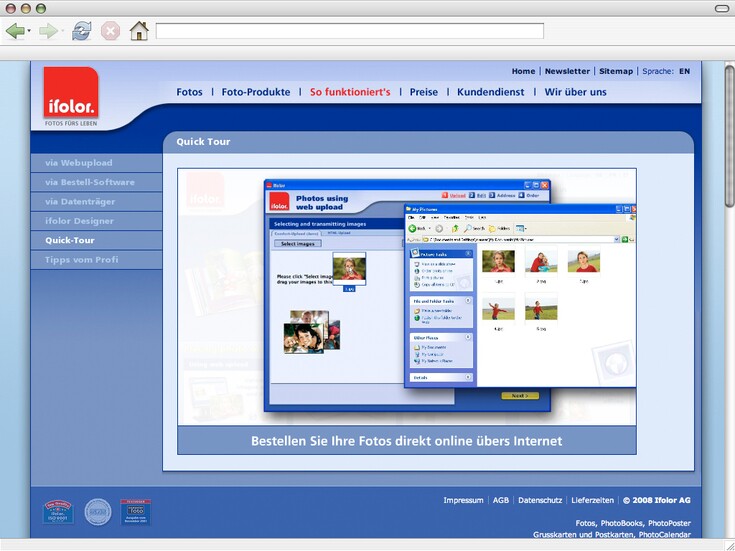Select via Bestell-Software in the sidebar

tap(97, 182)
